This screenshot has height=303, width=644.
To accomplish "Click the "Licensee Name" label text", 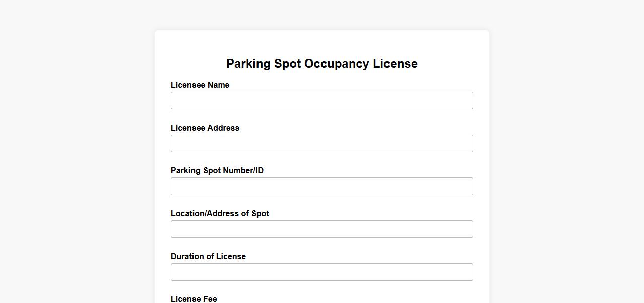I will (200, 85).
